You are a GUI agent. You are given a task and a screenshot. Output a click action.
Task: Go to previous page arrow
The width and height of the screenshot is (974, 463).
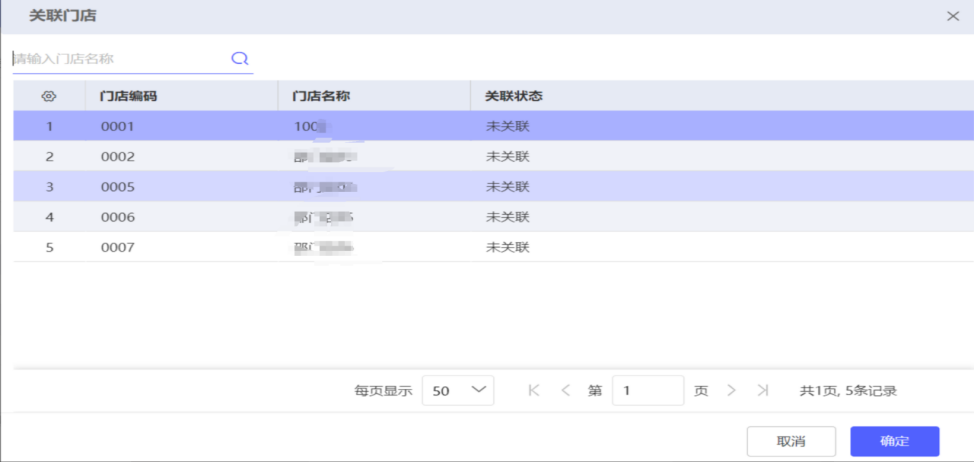click(566, 391)
